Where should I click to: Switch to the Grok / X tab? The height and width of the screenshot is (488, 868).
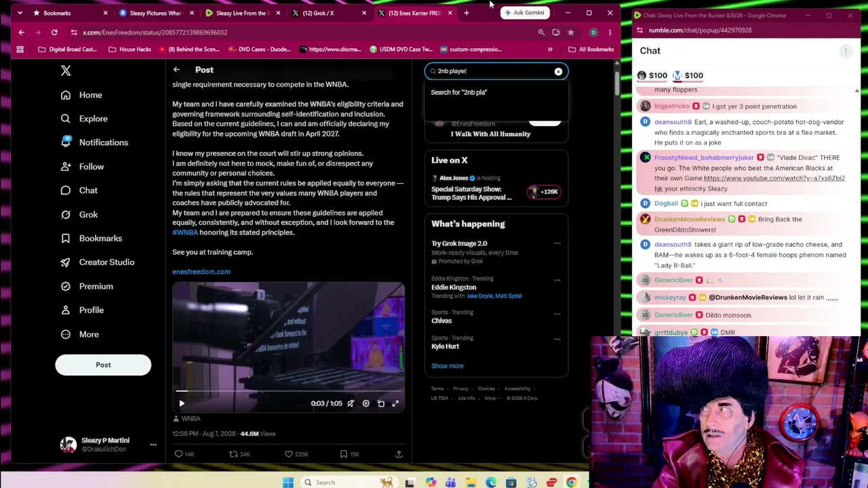coord(328,13)
